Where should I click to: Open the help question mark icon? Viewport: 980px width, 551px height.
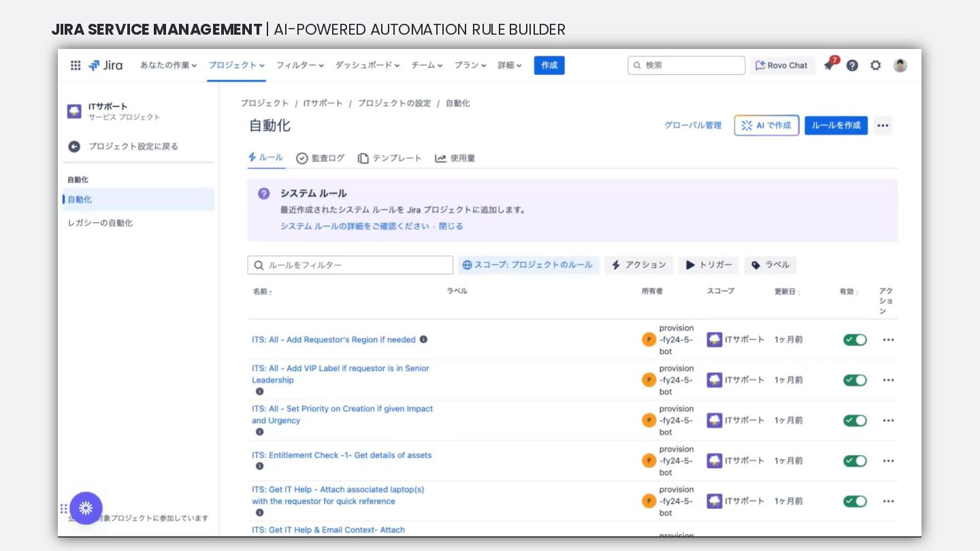(x=852, y=65)
